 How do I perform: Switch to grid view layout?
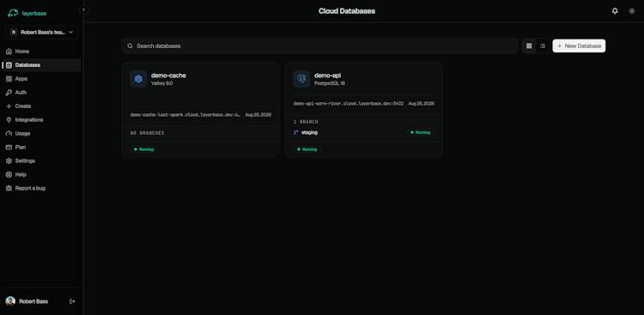[x=529, y=46]
